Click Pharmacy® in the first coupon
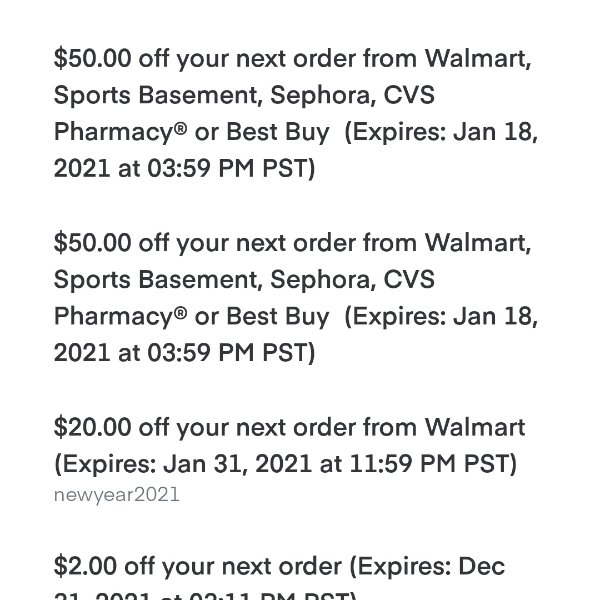The height and width of the screenshot is (600, 600). coord(121,132)
